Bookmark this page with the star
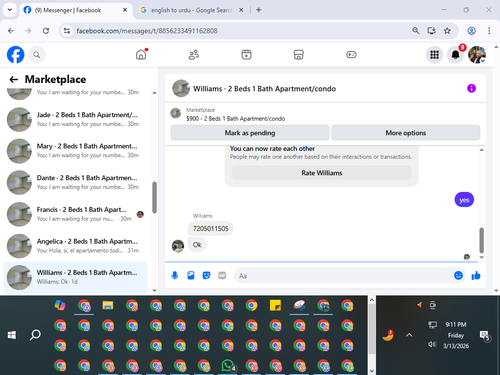Screen dimensions: 500x375 tap(447, 31)
